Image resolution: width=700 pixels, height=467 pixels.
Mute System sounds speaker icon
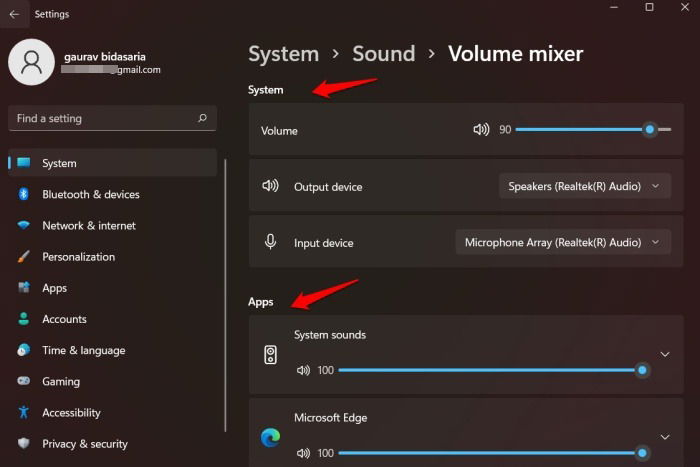point(303,370)
